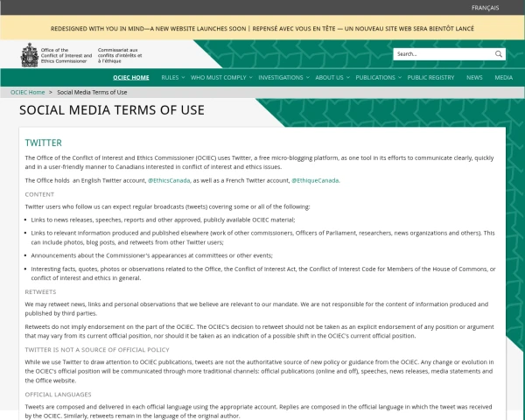Click the OCIEC coat of arms logo
The image size is (525, 420).
(29, 55)
